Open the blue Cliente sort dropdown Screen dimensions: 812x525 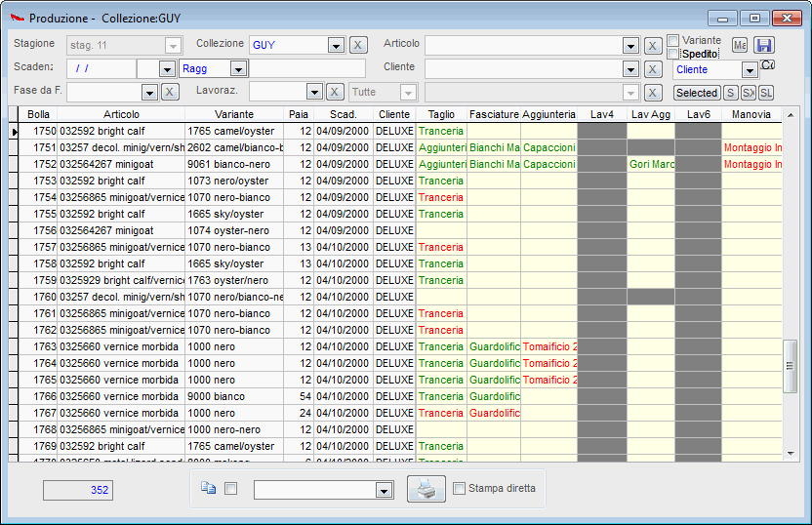click(750, 69)
